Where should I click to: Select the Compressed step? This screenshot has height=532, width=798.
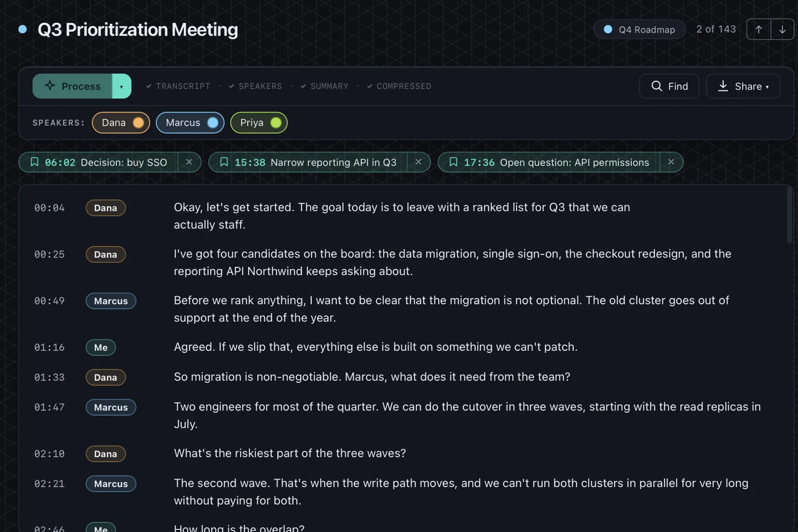(x=398, y=86)
